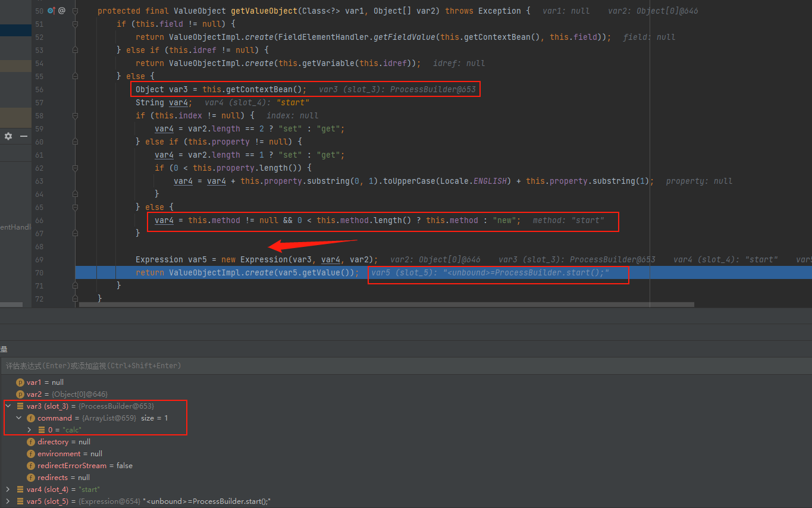Click the field icon beside environment
This screenshot has width=812, height=508.
click(x=31, y=454)
